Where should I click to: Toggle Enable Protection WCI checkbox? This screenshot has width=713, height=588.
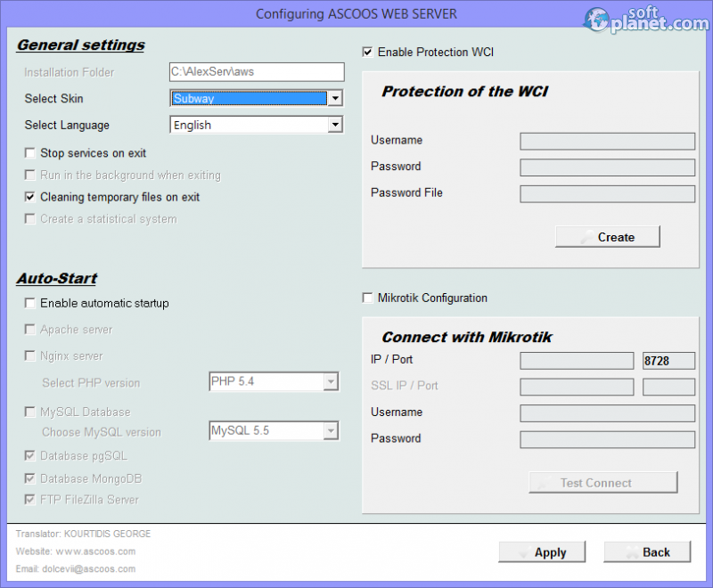[367, 53]
